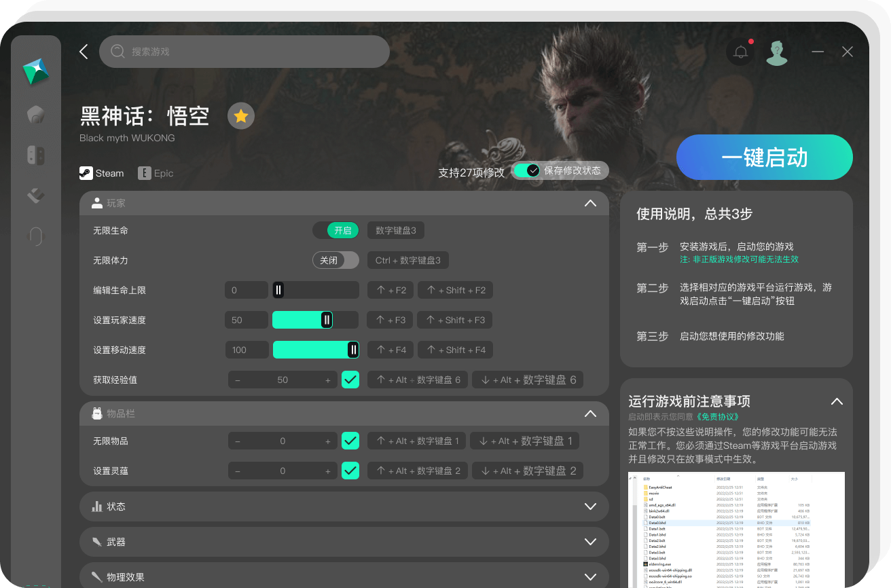This screenshot has height=588, width=891.
Task: Minimize the window with dash icon
Action: [818, 52]
